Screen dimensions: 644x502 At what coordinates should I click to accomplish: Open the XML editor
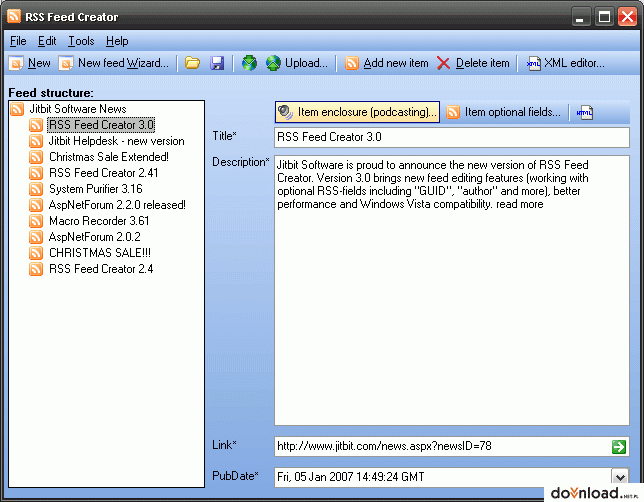pos(566,63)
